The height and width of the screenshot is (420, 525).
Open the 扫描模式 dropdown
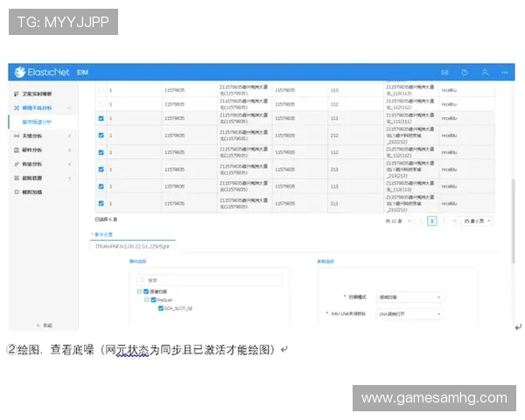410,297
